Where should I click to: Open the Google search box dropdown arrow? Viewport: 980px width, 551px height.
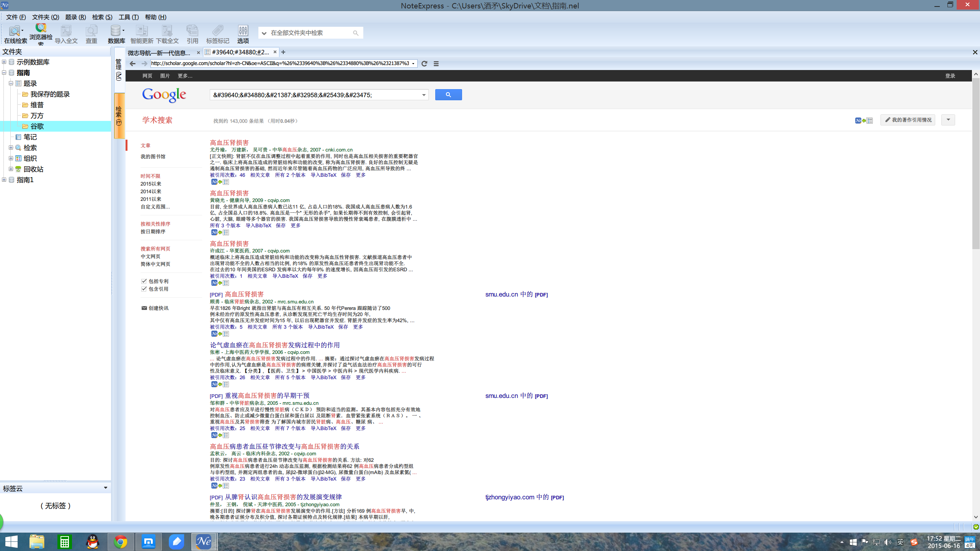(424, 95)
